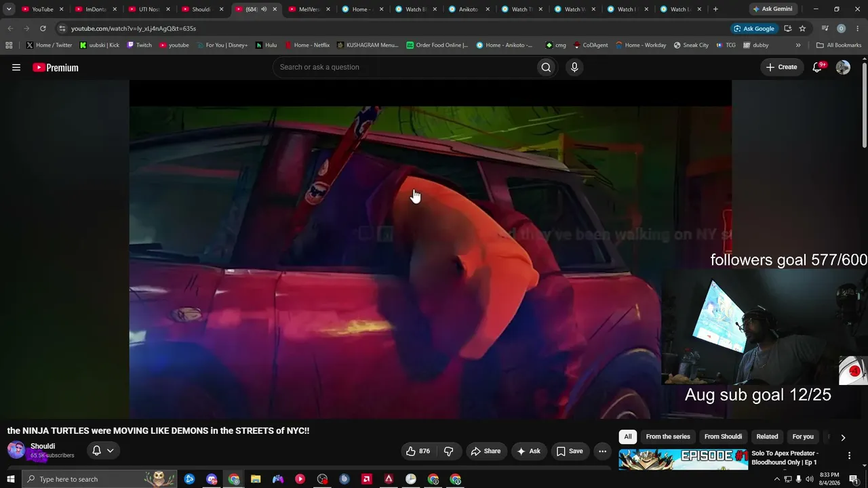Open Windows Start menu
Screen dimensions: 868x488
pyautogui.click(x=10, y=479)
